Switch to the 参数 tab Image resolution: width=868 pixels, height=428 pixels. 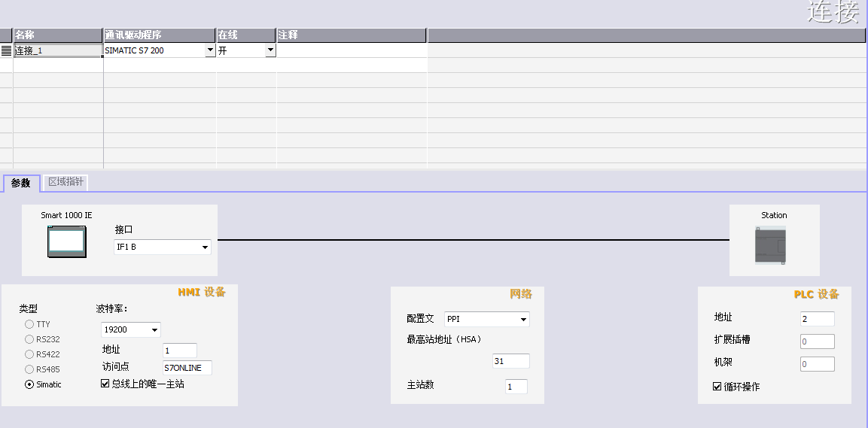tap(21, 183)
